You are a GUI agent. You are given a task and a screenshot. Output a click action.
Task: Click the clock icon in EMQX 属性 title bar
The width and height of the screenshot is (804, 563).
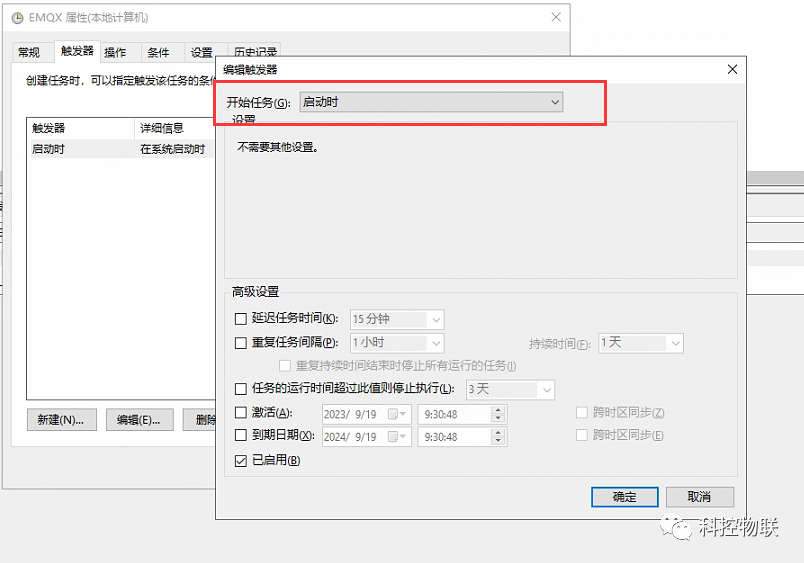pos(17,18)
